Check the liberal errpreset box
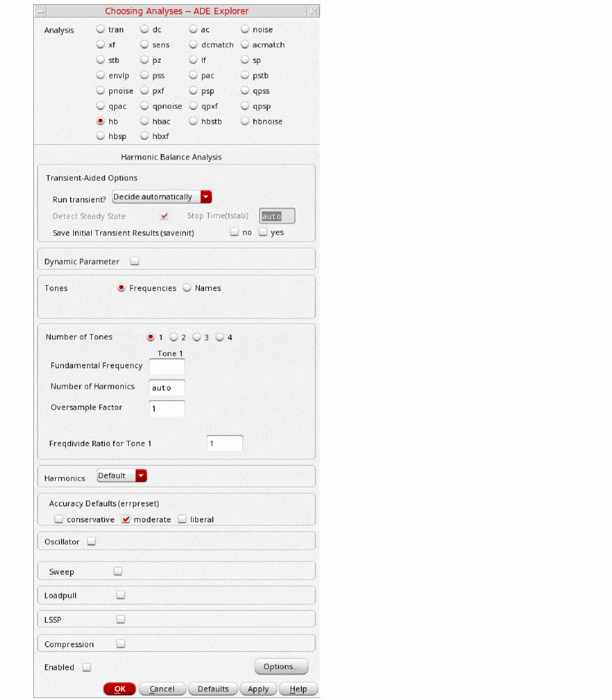The image size is (612, 700). [x=182, y=519]
